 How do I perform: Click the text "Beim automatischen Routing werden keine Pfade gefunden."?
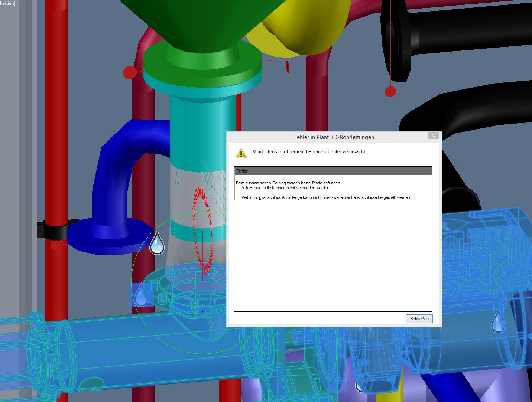coord(288,183)
